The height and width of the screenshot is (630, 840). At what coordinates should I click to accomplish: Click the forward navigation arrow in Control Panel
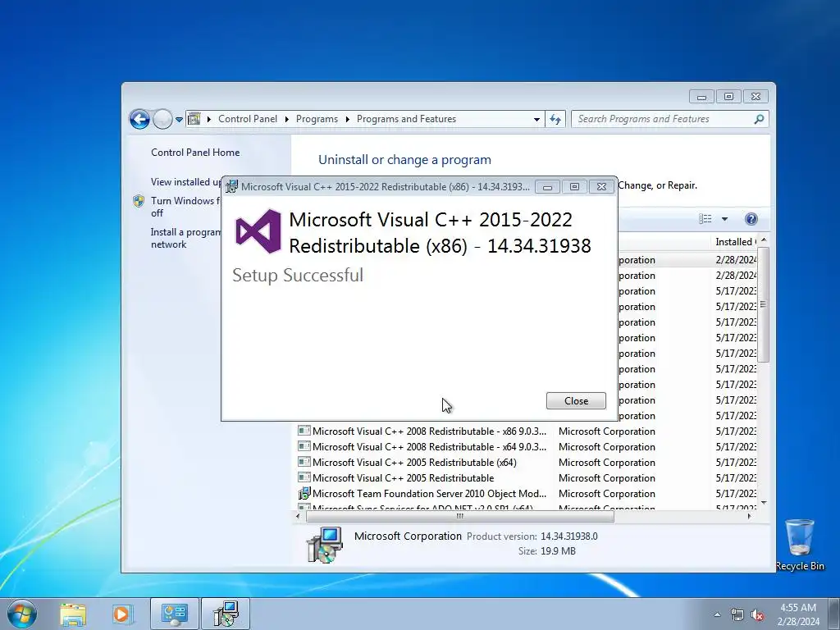point(162,119)
